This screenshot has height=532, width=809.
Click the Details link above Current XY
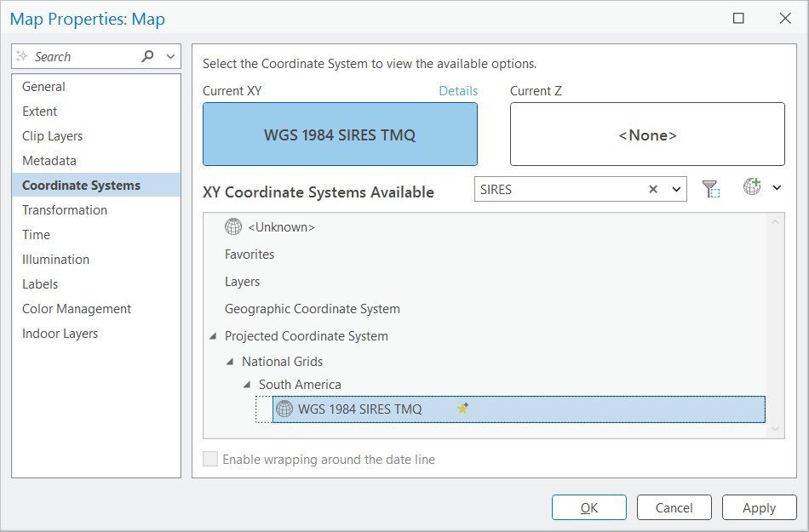tap(458, 90)
